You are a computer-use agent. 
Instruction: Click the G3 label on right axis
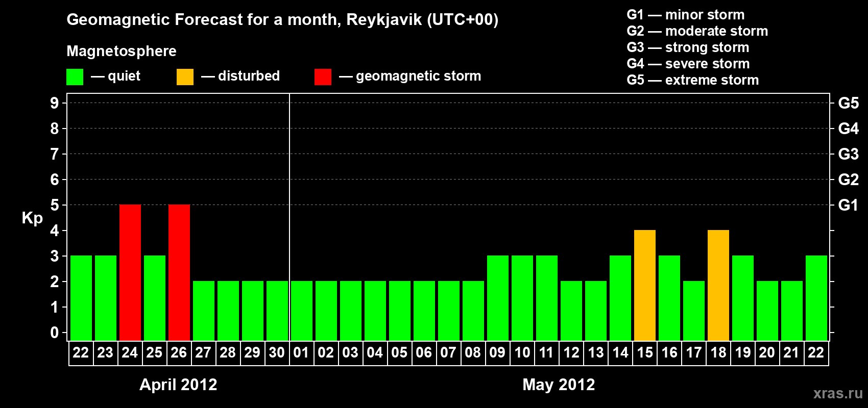tap(848, 154)
